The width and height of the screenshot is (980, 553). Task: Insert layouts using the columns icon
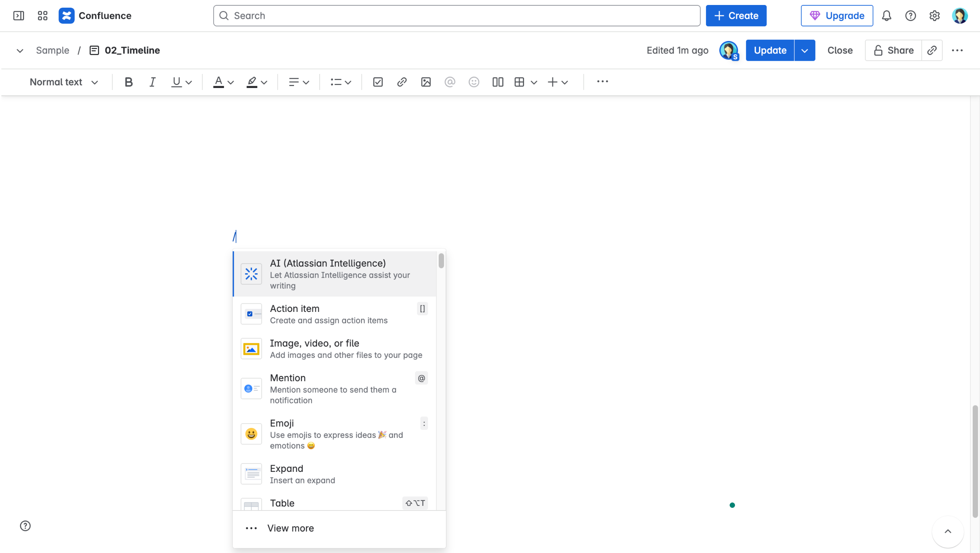click(498, 82)
